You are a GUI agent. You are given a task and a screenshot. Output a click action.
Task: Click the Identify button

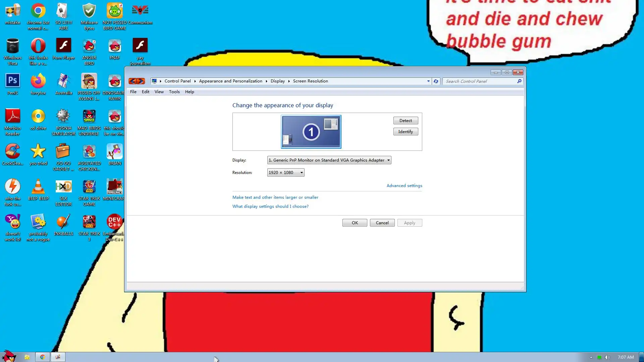pos(406,132)
